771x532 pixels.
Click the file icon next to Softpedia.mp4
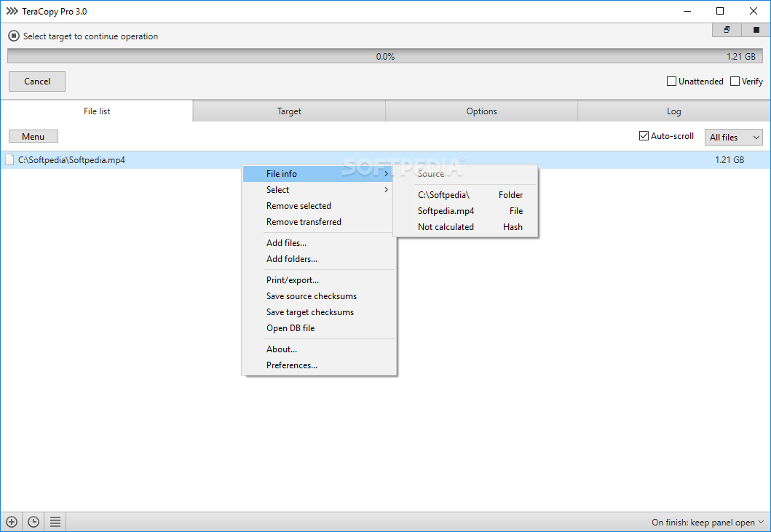pos(9,160)
